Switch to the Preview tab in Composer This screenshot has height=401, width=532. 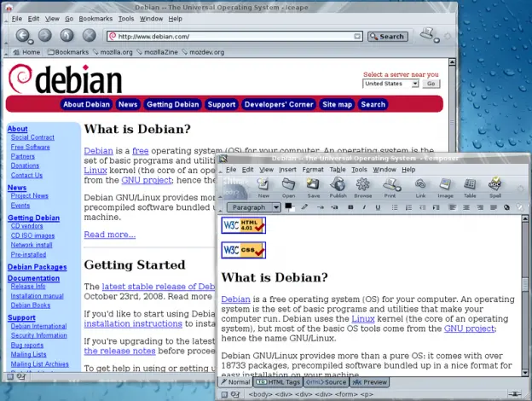(x=369, y=382)
